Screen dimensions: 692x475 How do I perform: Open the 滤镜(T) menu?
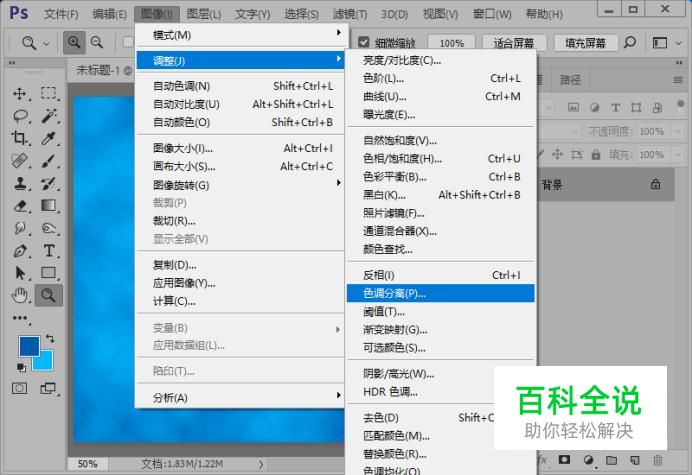350,14
